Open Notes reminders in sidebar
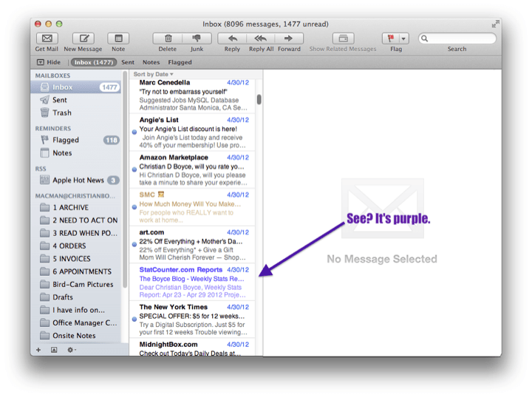 75,153
